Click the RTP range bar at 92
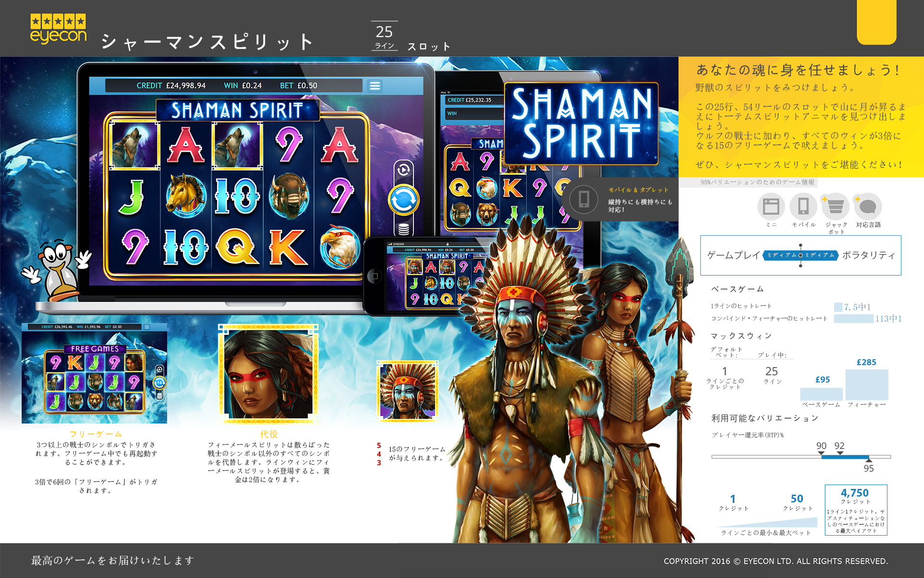This screenshot has height=578, width=924. coord(840,456)
